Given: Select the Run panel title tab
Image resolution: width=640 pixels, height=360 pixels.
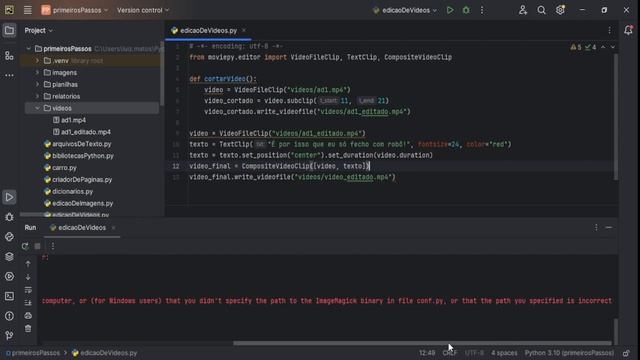Looking at the screenshot, I should (30, 228).
